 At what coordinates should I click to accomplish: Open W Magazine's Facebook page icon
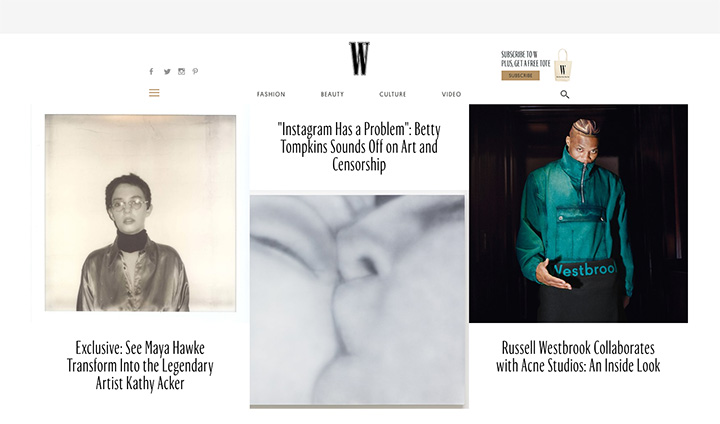point(151,71)
